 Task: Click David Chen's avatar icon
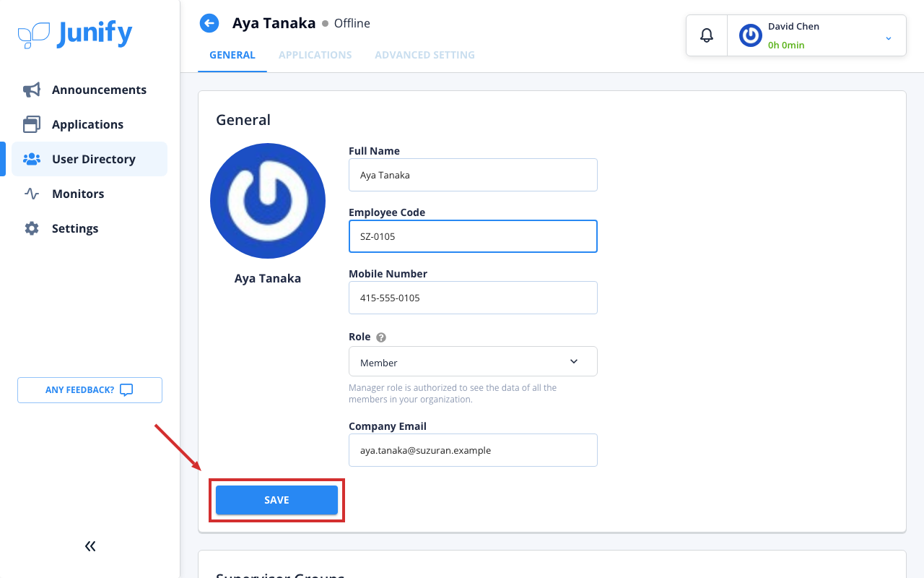[x=751, y=35]
